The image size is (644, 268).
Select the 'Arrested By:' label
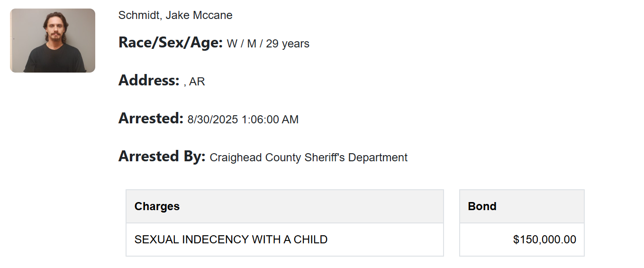pyautogui.click(x=162, y=157)
